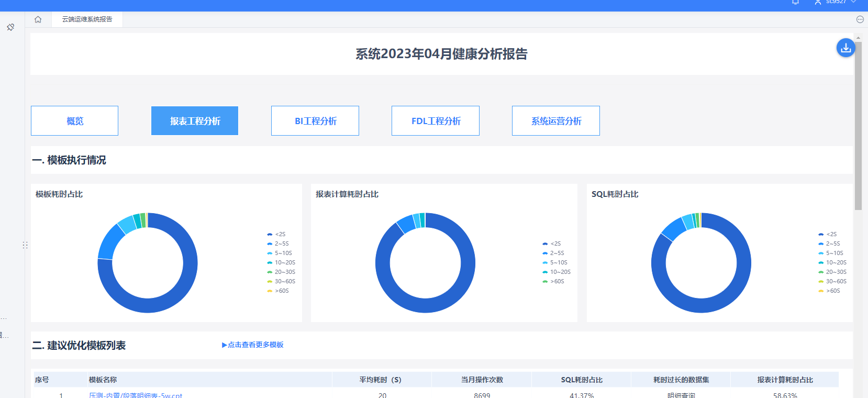Toggle 10~20S legend in SQL耗时占比 chart

(x=832, y=262)
